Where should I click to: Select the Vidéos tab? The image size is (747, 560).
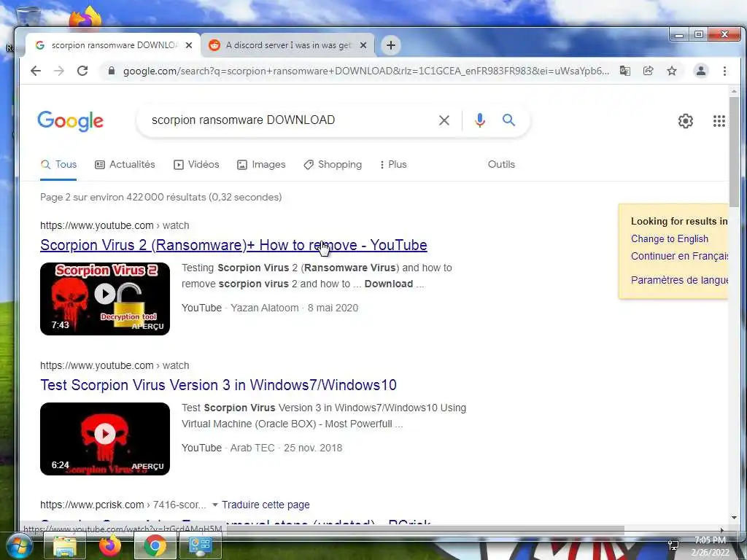196,164
